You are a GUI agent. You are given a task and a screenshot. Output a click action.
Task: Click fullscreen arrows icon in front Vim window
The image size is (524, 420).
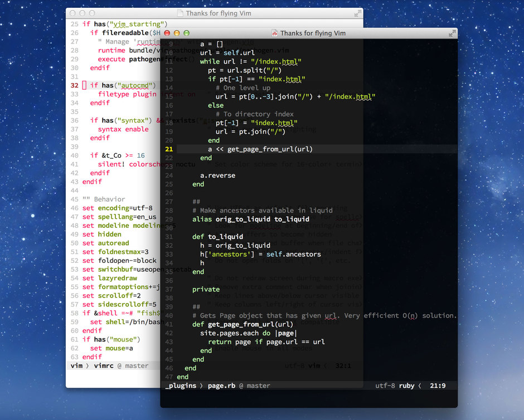coord(452,33)
